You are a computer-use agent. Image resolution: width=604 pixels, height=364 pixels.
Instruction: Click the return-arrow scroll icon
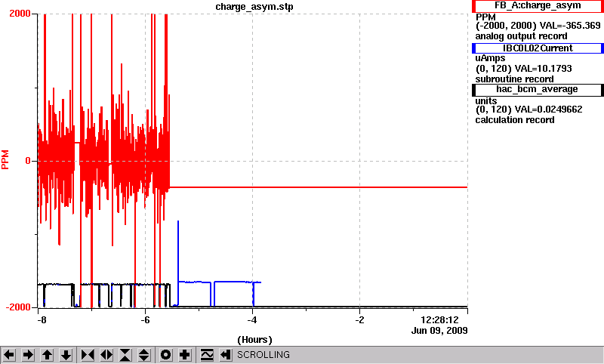226,355
